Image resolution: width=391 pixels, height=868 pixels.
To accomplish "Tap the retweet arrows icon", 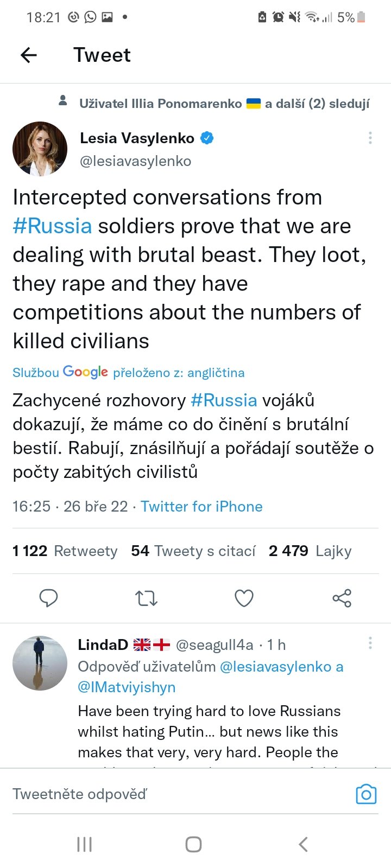I will click(146, 598).
